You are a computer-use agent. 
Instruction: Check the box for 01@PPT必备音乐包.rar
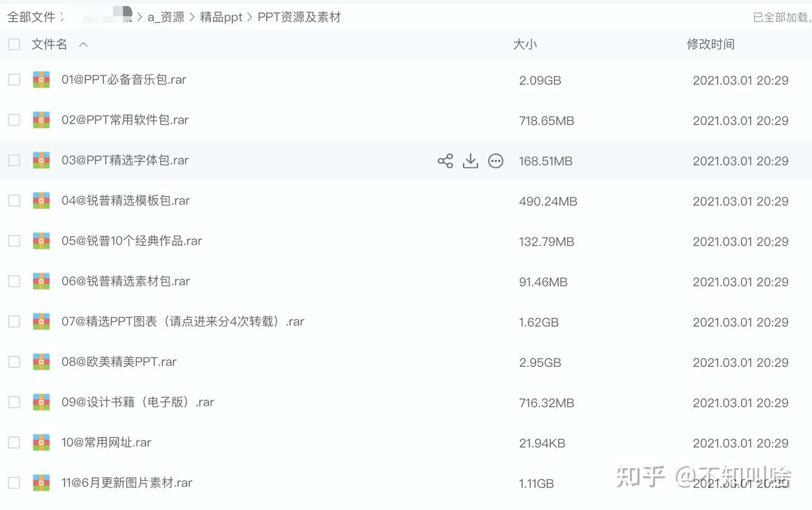(14, 79)
